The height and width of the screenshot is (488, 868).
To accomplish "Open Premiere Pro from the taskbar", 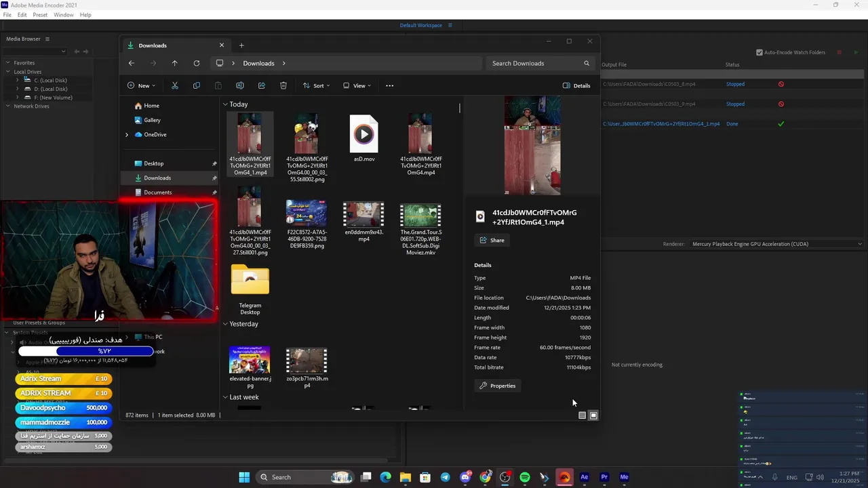I will point(604,477).
